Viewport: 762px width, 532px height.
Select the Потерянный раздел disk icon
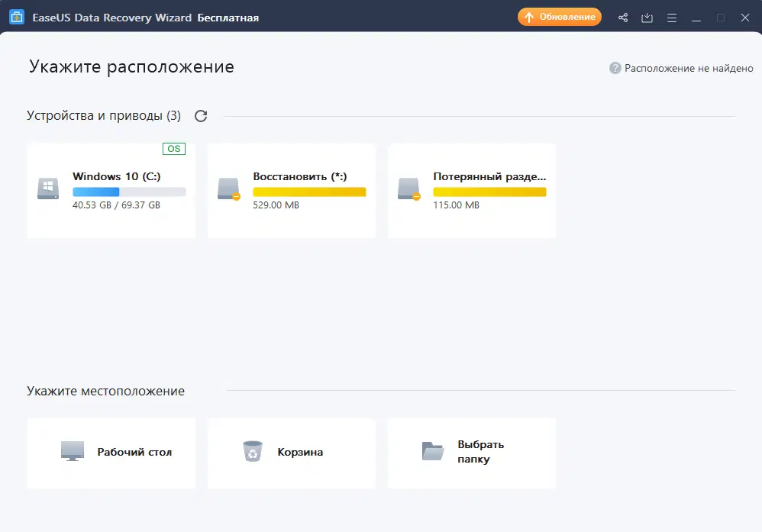(408, 189)
